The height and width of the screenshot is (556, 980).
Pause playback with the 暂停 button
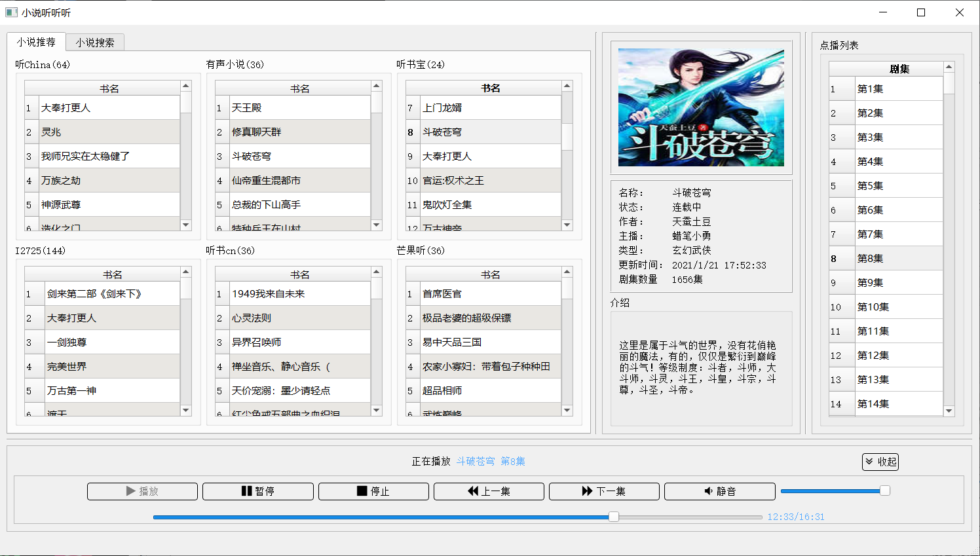(258, 491)
